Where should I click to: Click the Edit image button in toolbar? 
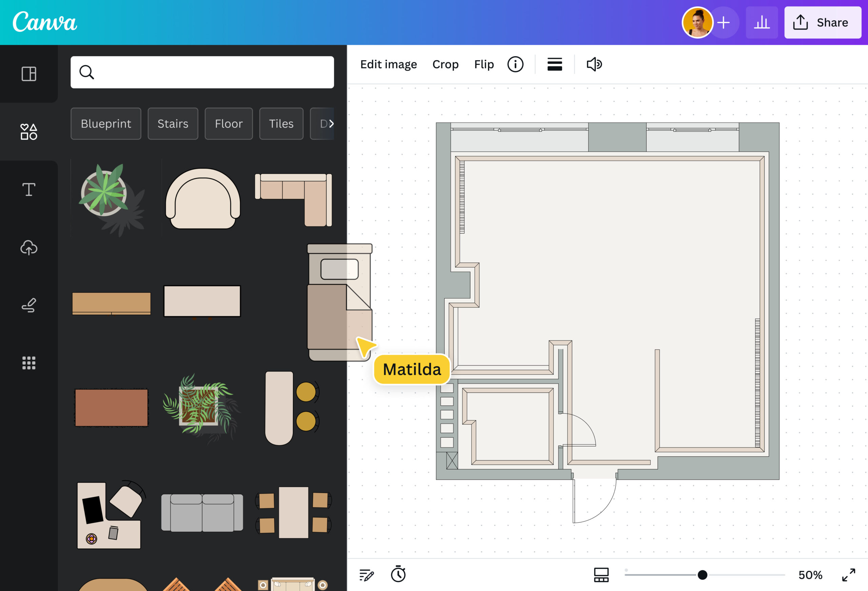(389, 64)
